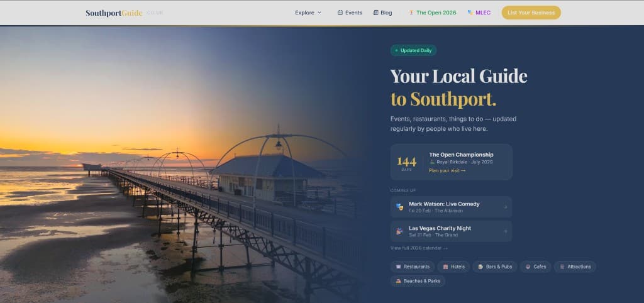Expand the Explore dropdown menu
Image resolution: width=644 pixels, height=303 pixels.
pyautogui.click(x=308, y=13)
